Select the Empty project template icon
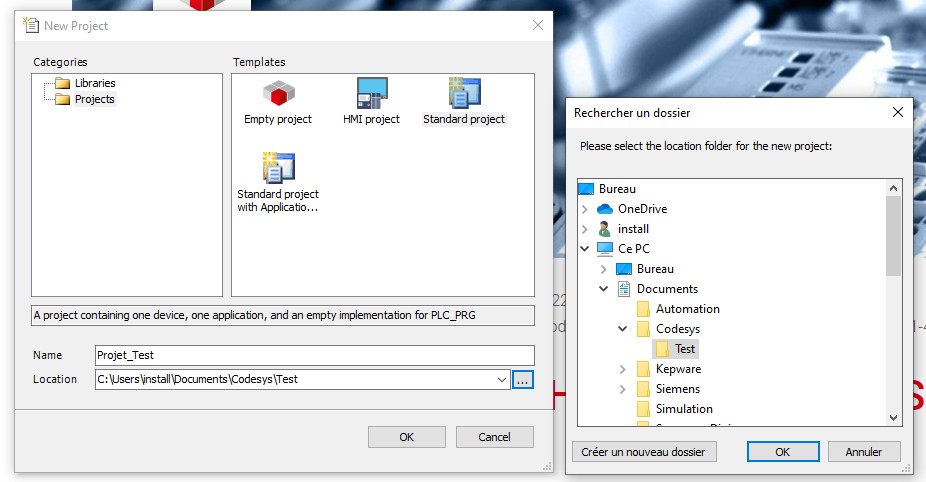Screen dimensions: 926x482 [x=278, y=94]
